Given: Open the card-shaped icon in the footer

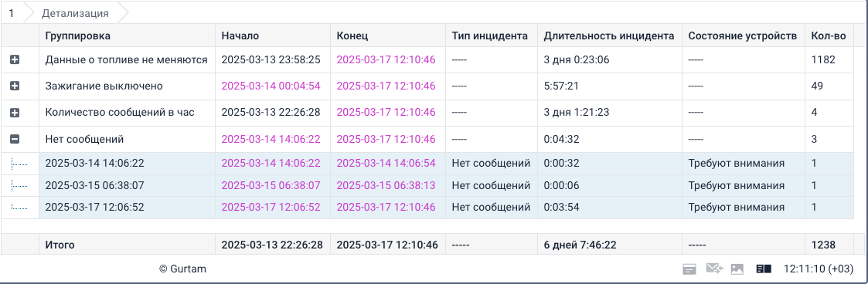Looking at the screenshot, I should coord(689,269).
